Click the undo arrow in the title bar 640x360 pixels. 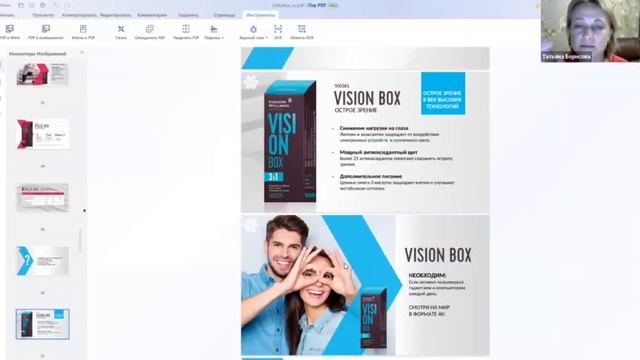coord(56,5)
